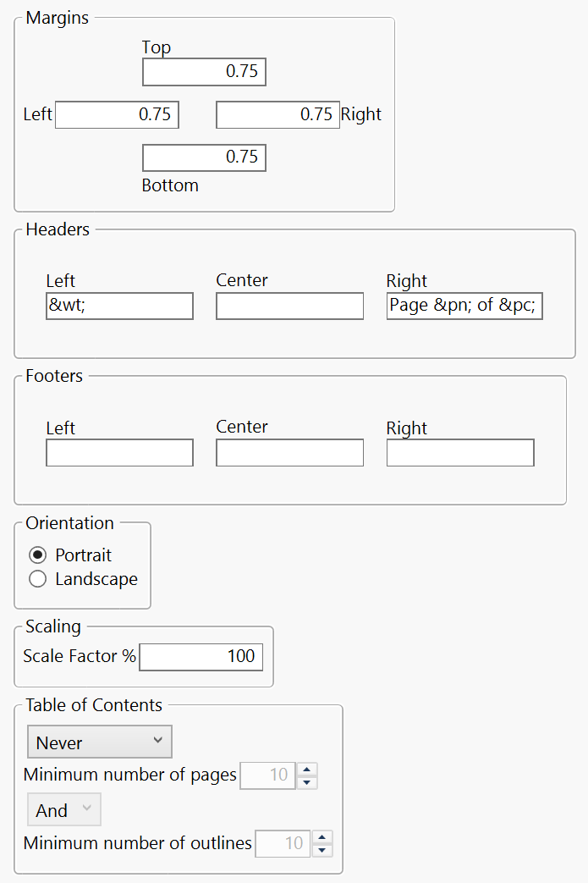Viewport: 588px width, 883px height.
Task: Select the Landscape orientation option
Action: click(x=37, y=579)
